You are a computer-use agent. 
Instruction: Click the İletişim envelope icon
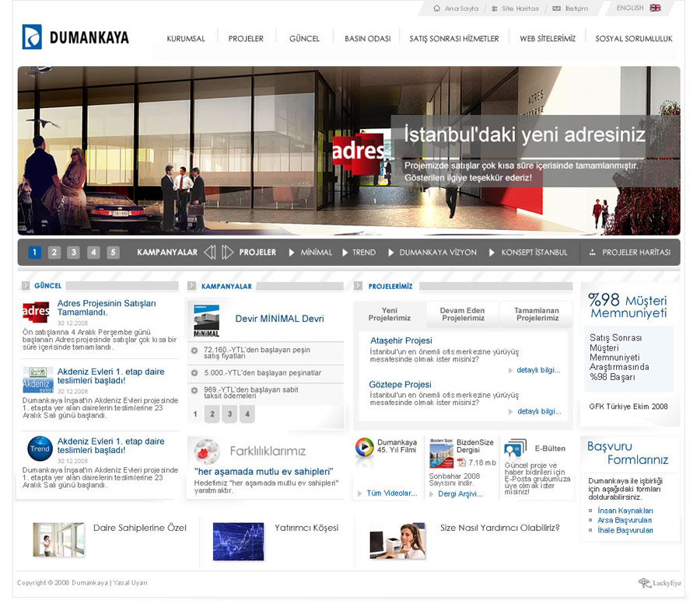coord(556,9)
